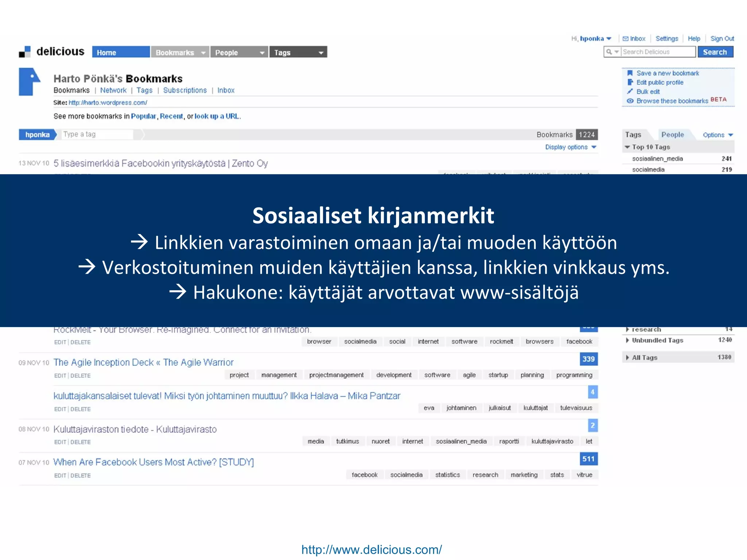
Task: Open the hponka user menu arrow
Action: pyautogui.click(x=609, y=39)
